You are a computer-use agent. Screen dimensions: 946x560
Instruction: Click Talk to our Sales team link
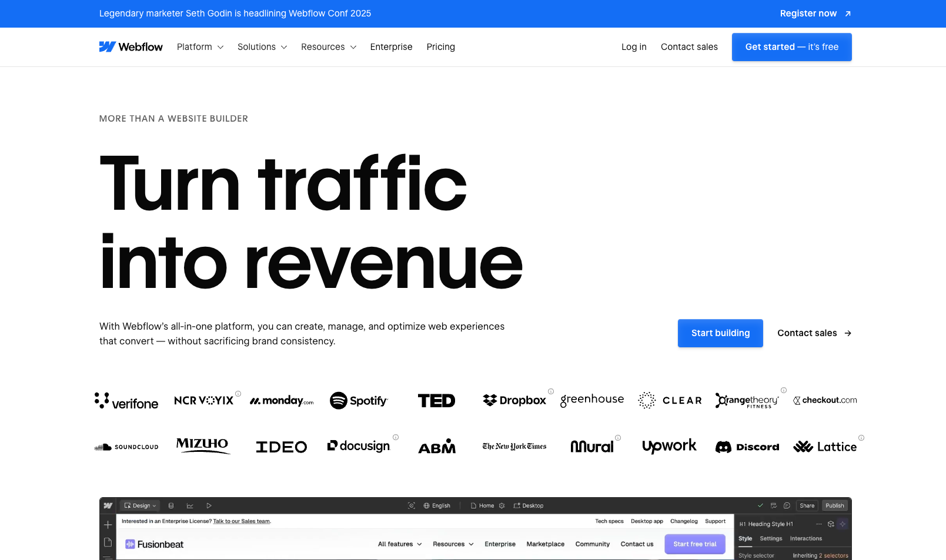[242, 521]
